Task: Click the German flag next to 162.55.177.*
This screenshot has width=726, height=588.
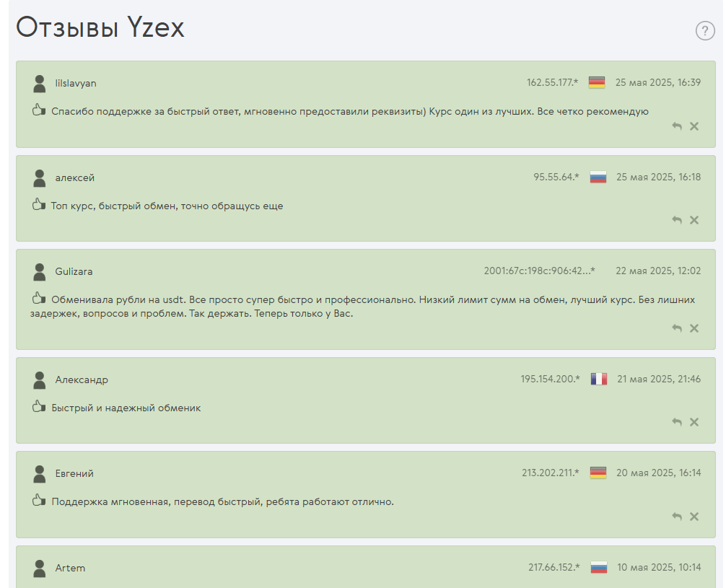Action: pyautogui.click(x=597, y=82)
